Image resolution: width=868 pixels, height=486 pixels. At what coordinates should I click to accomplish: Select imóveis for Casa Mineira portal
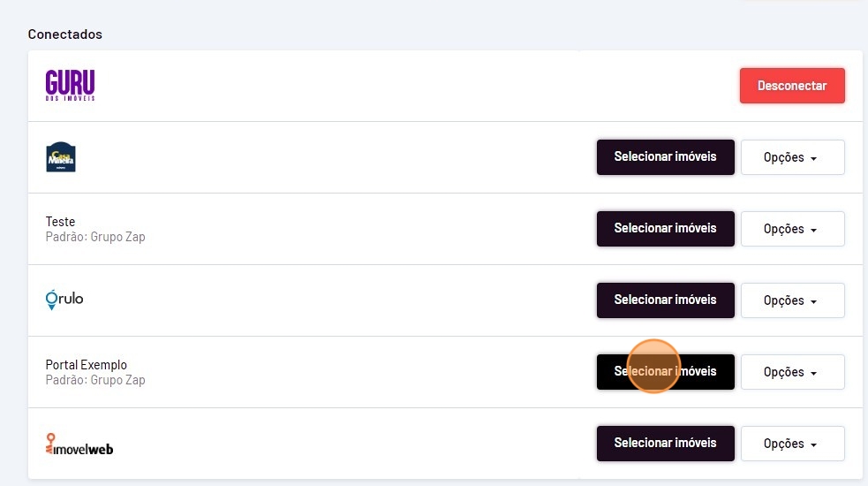(665, 157)
